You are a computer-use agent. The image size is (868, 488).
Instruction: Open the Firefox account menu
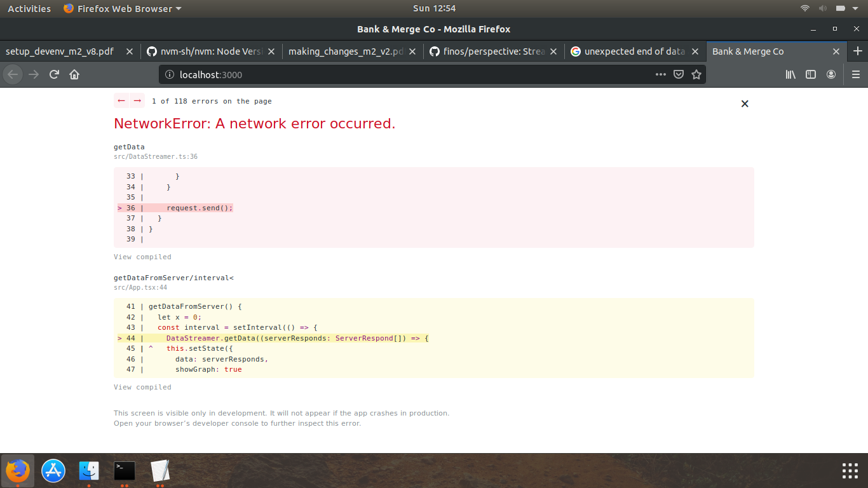(831, 74)
